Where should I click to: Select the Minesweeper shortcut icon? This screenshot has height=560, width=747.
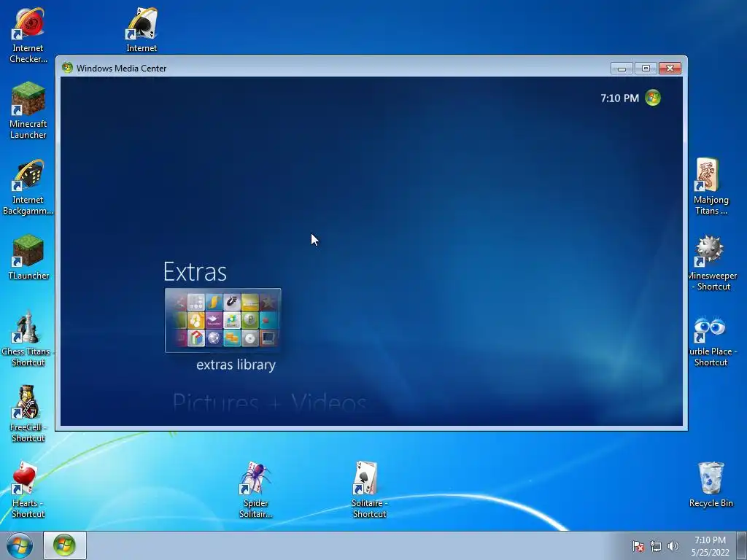[x=713, y=262]
